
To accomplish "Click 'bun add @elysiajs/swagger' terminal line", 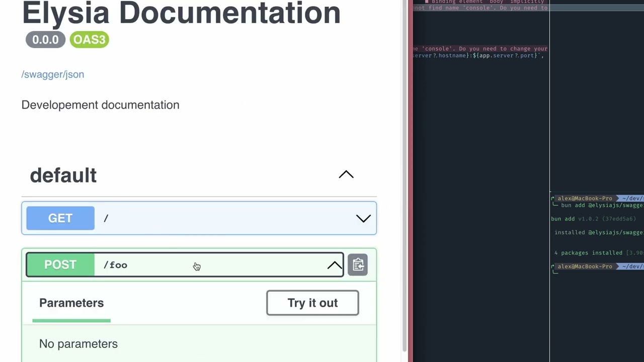I will click(x=602, y=205).
